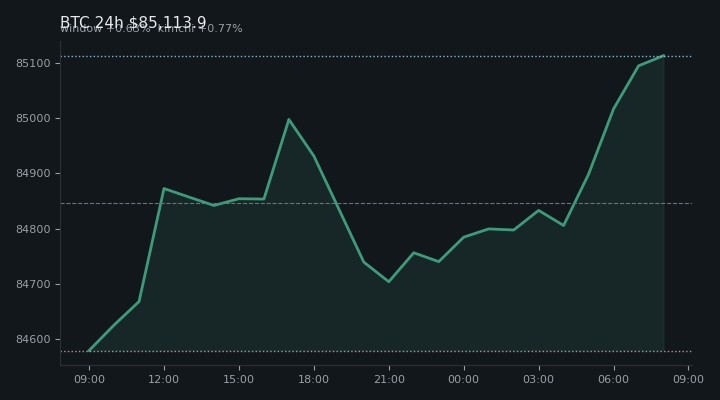Click the 03:00 time axis label
This screenshot has height=400, width=720.
(539, 379)
